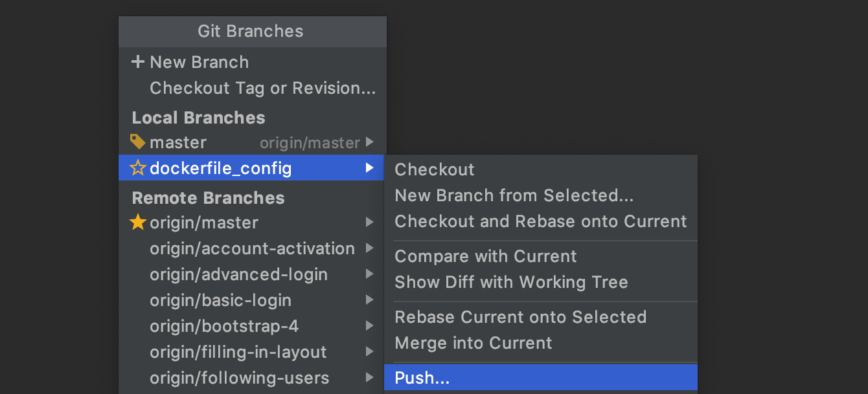Viewport: 868px width, 394px height.
Task: Open submenu arrow for origin/bootstrap-4
Action: 369,326
